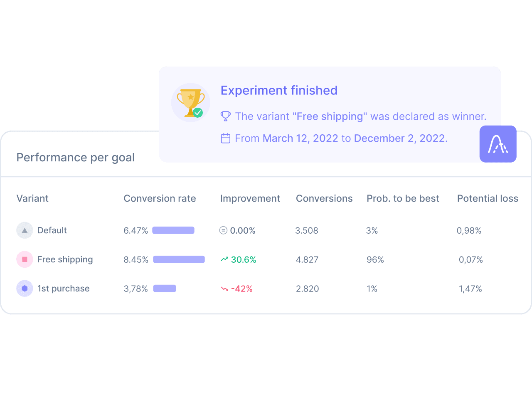
Task: Click the small trophy outline icon
Action: tap(225, 116)
